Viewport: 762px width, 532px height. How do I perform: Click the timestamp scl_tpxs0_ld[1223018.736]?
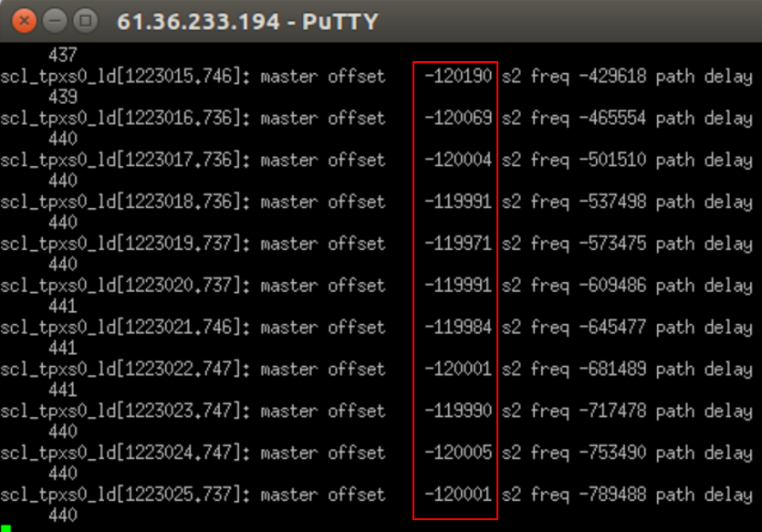click(x=125, y=202)
